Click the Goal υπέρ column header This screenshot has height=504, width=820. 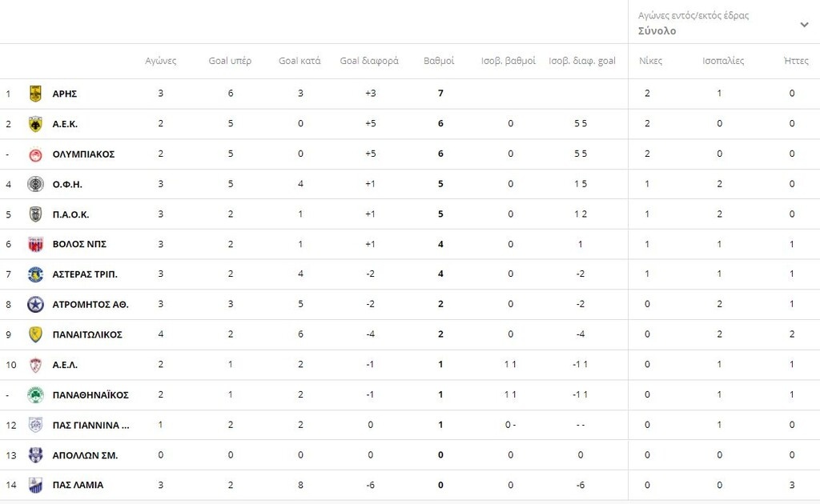pos(230,61)
